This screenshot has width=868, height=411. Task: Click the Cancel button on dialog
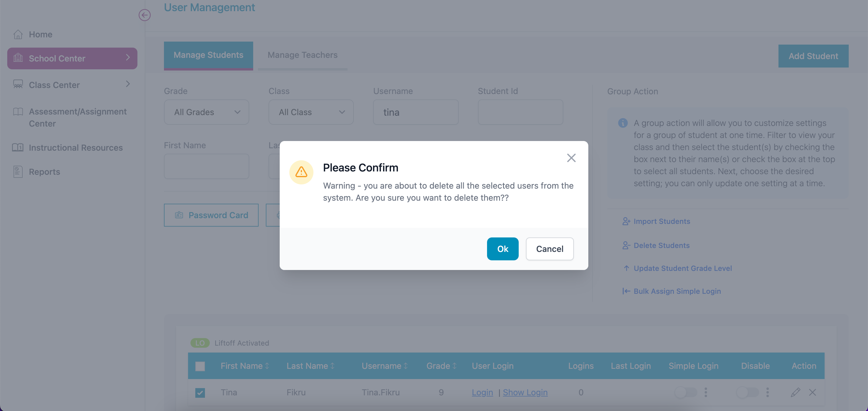point(550,248)
